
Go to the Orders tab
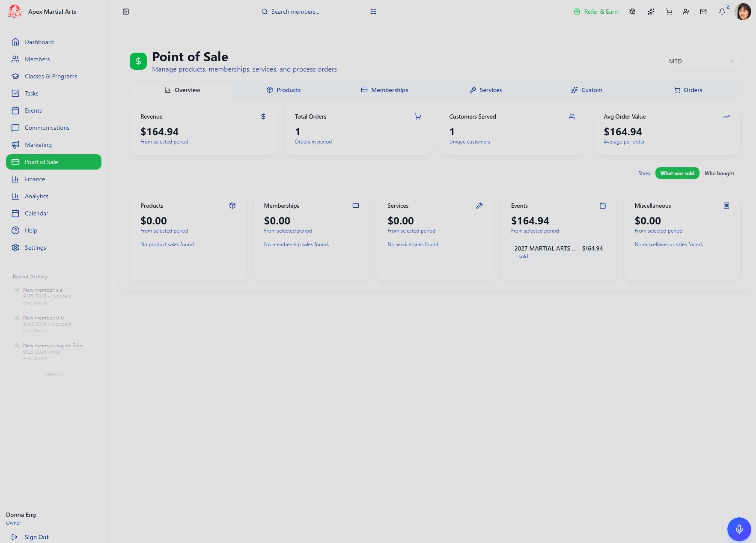coord(688,90)
